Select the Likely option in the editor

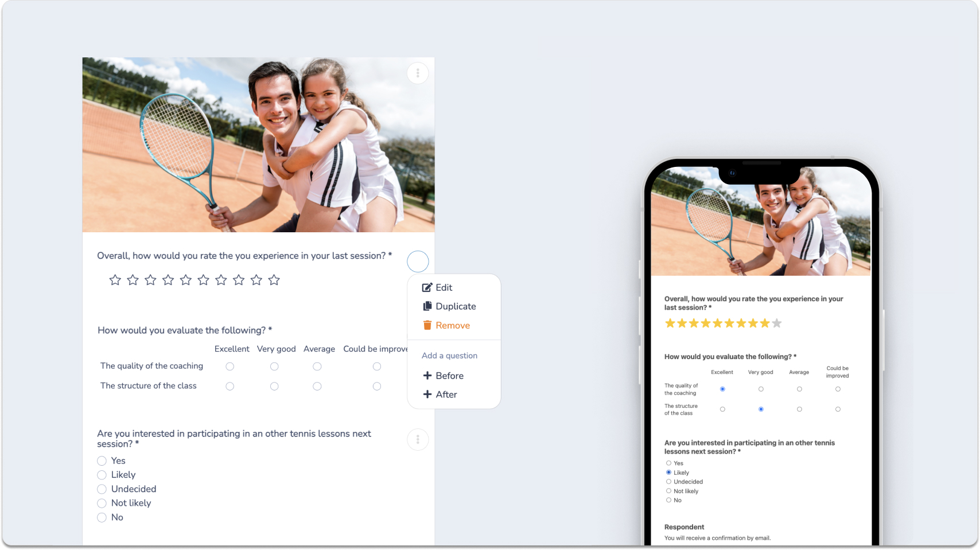point(102,475)
